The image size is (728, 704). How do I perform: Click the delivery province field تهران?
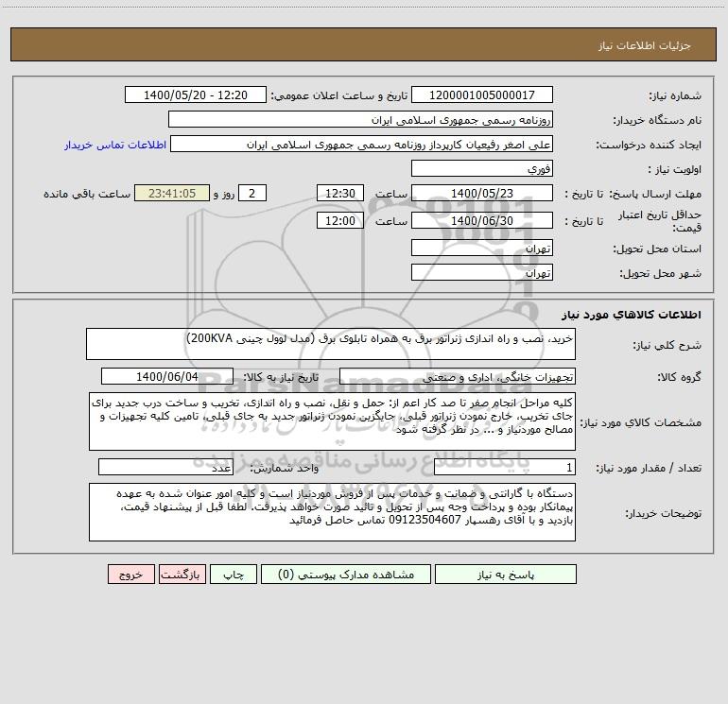point(482,248)
